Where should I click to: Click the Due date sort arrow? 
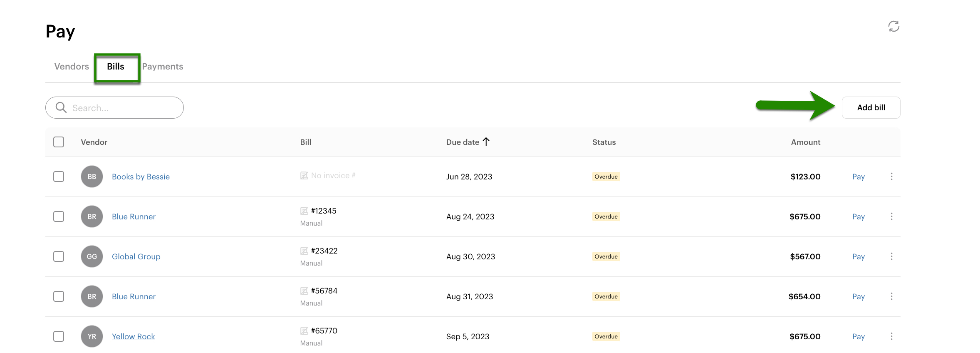click(486, 142)
